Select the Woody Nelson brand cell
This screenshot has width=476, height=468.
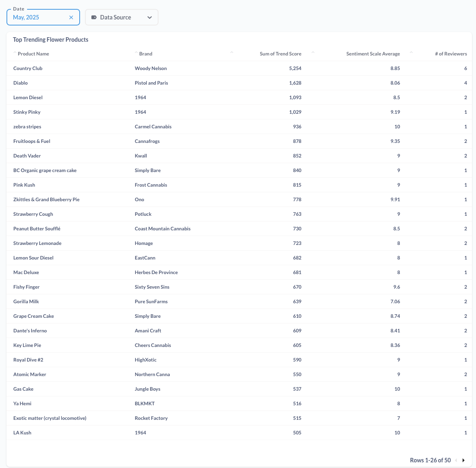pyautogui.click(x=150, y=68)
